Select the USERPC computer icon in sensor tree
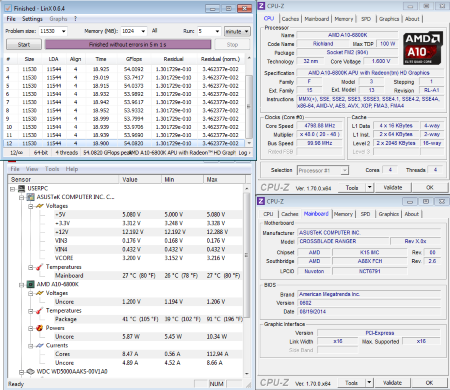 [x=21, y=188]
